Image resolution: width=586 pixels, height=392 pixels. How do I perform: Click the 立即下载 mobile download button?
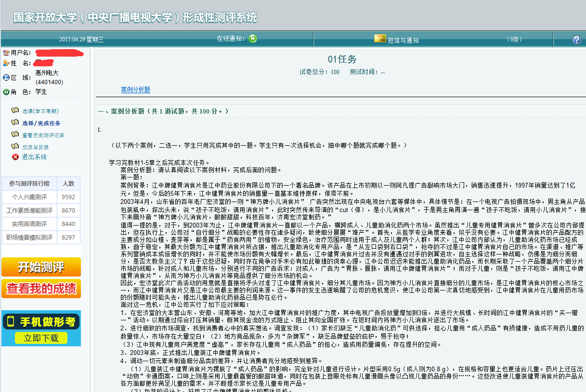point(41,338)
